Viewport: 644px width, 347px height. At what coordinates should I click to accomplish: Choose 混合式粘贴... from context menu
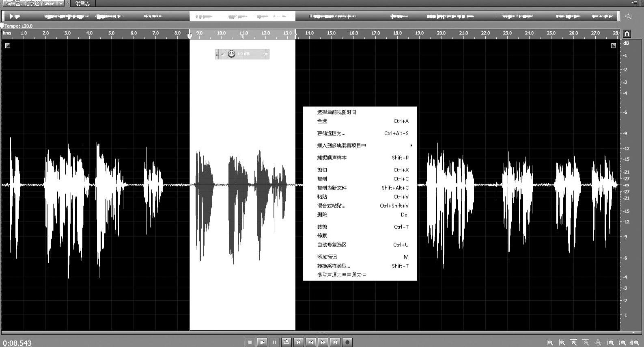pos(360,206)
